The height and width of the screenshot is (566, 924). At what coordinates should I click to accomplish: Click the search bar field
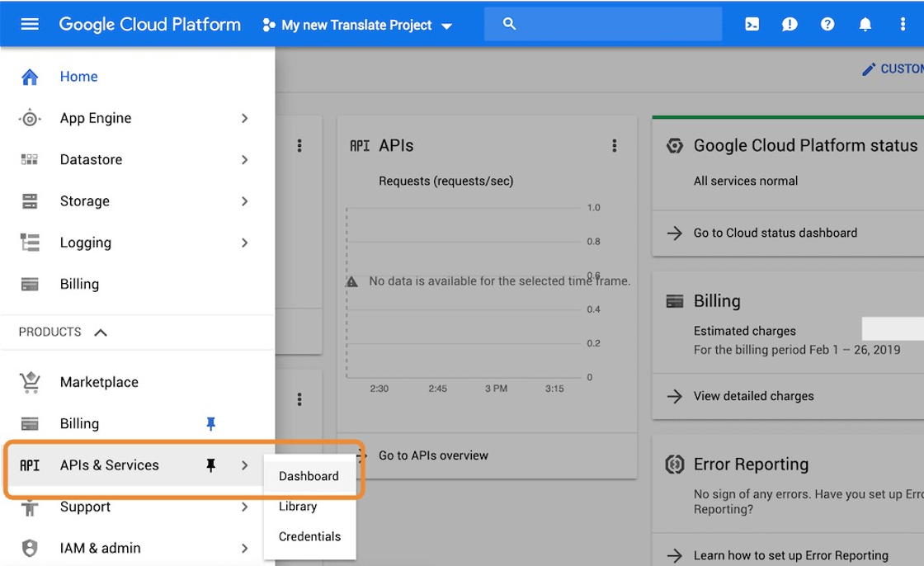[603, 24]
